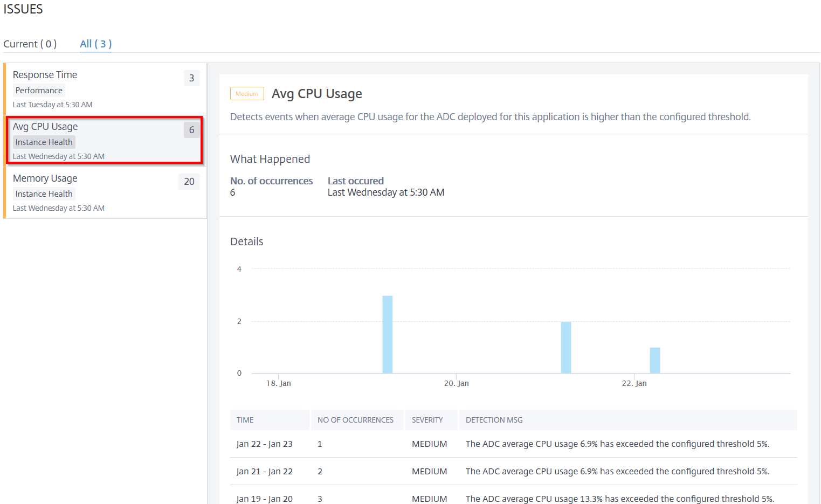
Task: Click the 3 count badge for Response Time
Action: [x=191, y=78]
